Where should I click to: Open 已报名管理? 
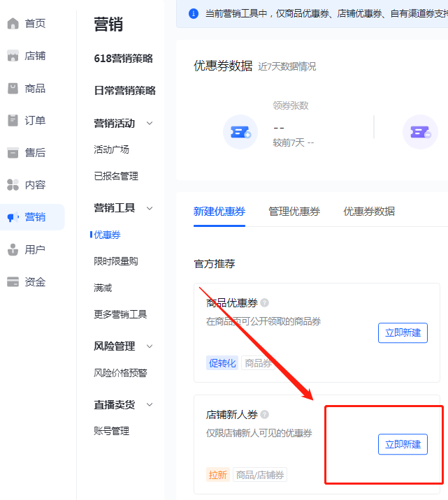click(116, 176)
